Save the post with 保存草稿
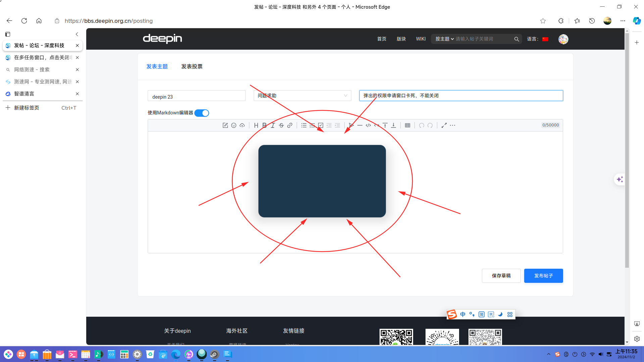 click(x=501, y=276)
